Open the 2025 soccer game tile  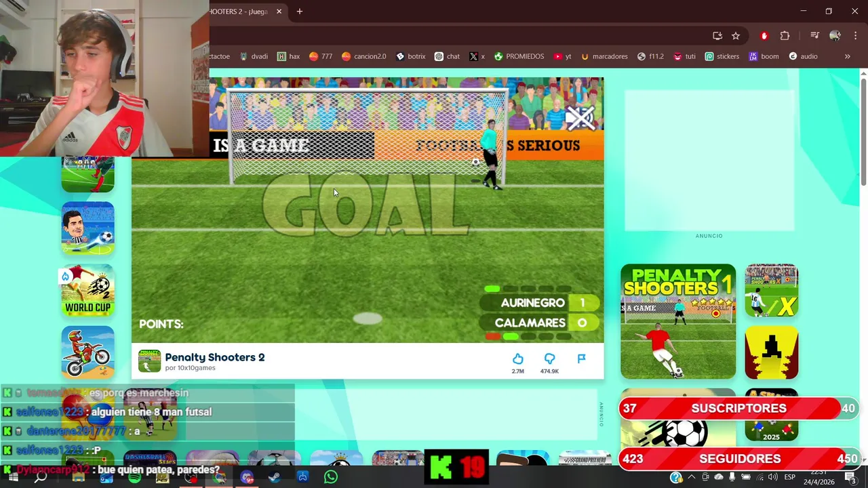point(772,415)
